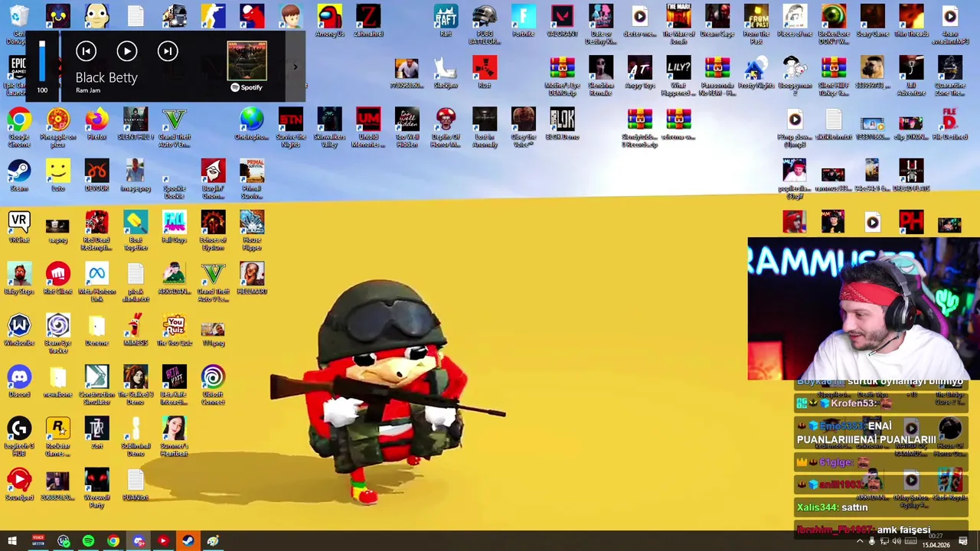Image resolution: width=980 pixels, height=551 pixels.
Task: Open the Among Us desktop icon
Action: (329, 21)
